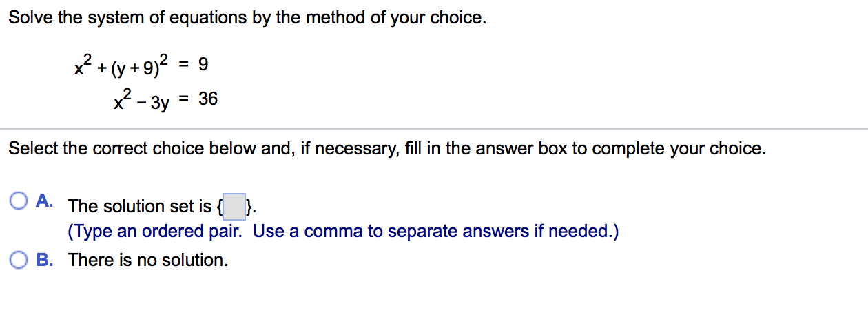The image size is (868, 335).
Task: Click the 'Use a comma to separate' sentence
Action: (x=435, y=232)
